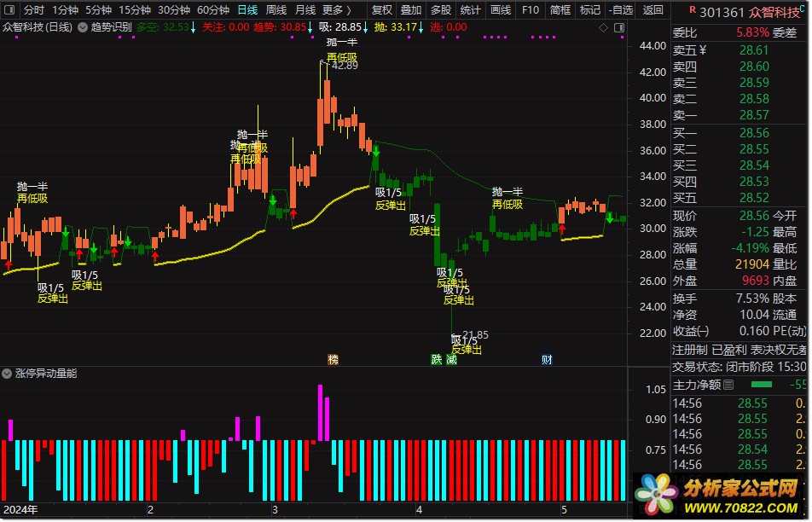The image size is (812, 522).
Task: Click the ¥ icon next to 卖五
Action: click(703, 50)
